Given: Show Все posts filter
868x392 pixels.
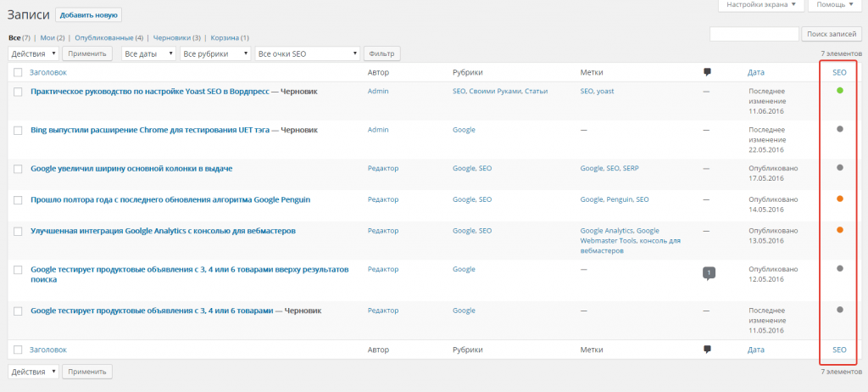Looking at the screenshot, I should 14,37.
